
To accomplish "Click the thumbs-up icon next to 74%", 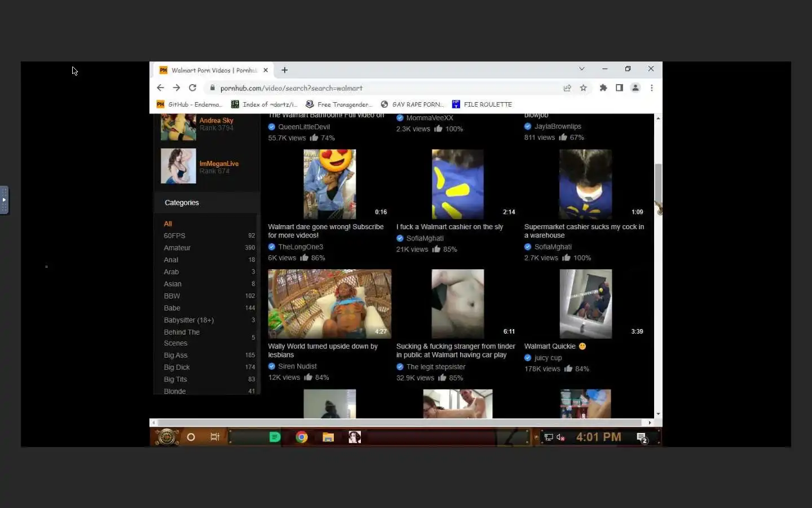I will click(x=314, y=138).
